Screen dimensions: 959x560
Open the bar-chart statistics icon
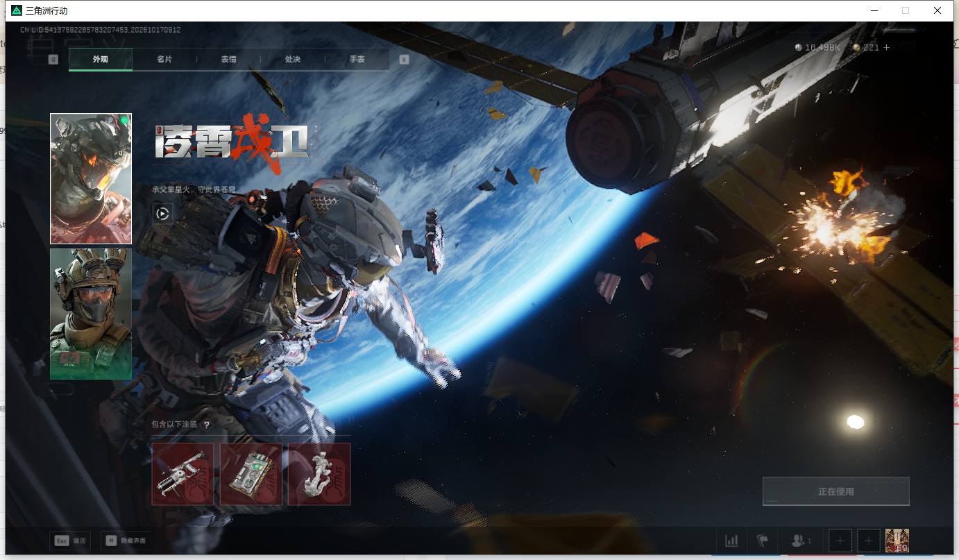click(x=731, y=541)
